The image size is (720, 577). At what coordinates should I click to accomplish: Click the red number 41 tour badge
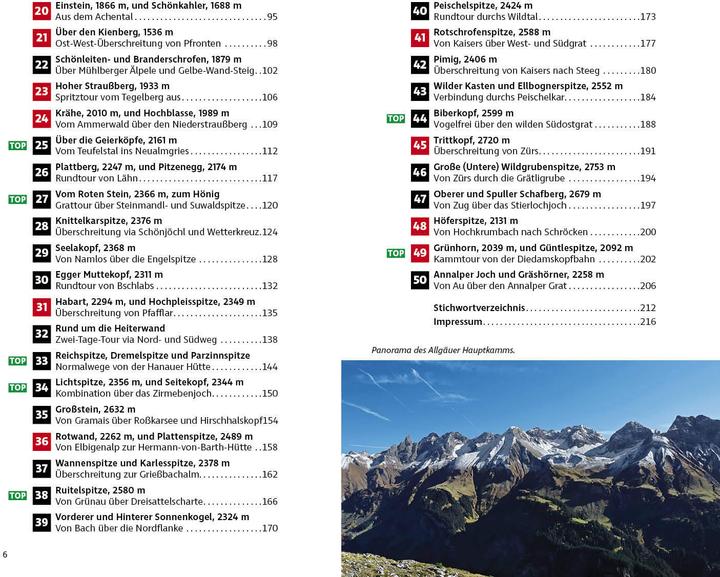coord(420,38)
